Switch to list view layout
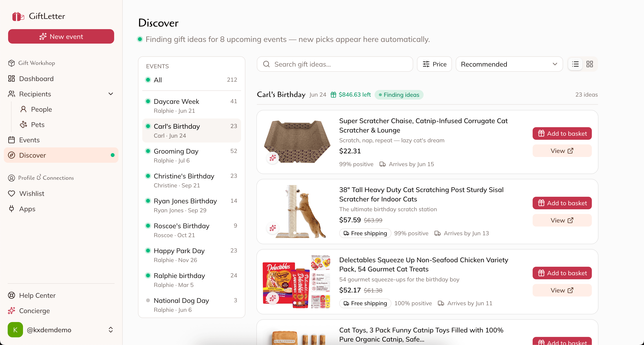Screen dimensions: 644x345 coord(575,64)
